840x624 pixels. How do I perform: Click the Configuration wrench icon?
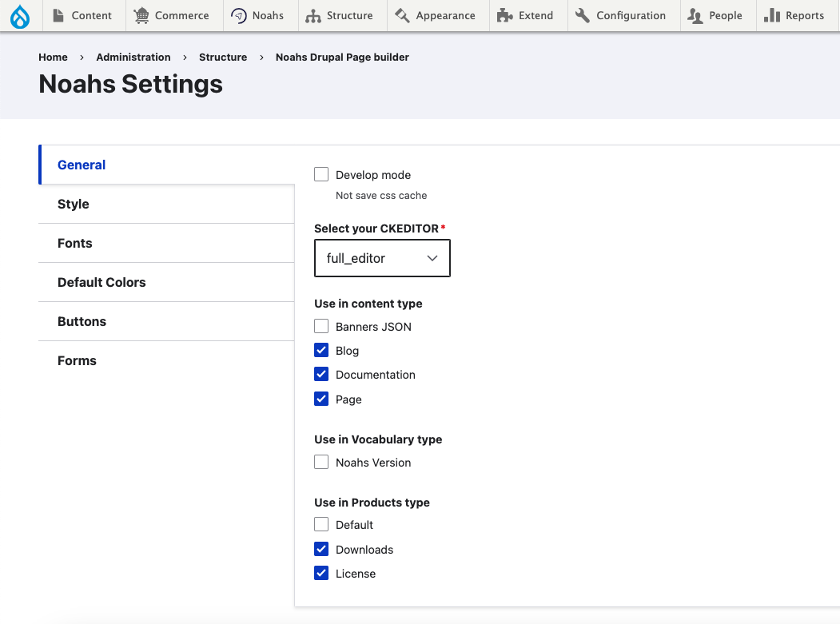point(583,15)
